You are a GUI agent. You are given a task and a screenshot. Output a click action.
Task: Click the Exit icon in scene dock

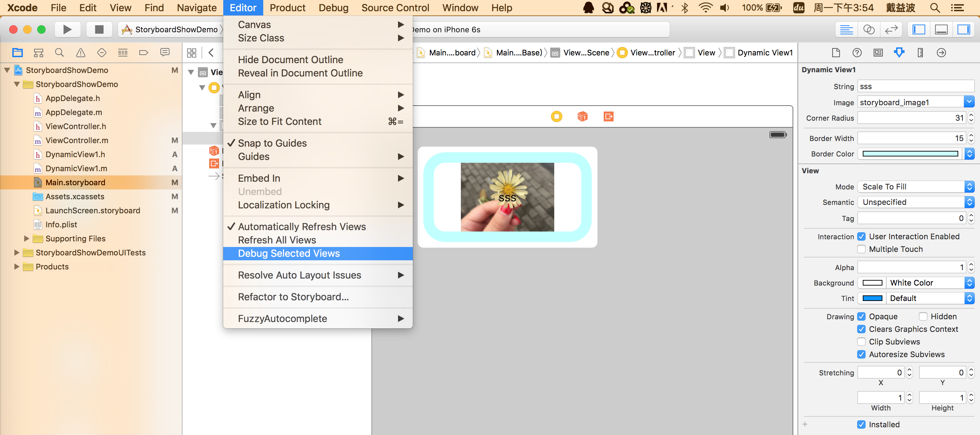point(608,116)
